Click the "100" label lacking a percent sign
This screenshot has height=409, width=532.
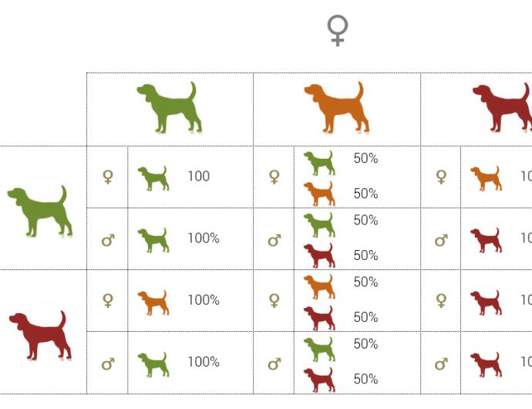point(198,177)
